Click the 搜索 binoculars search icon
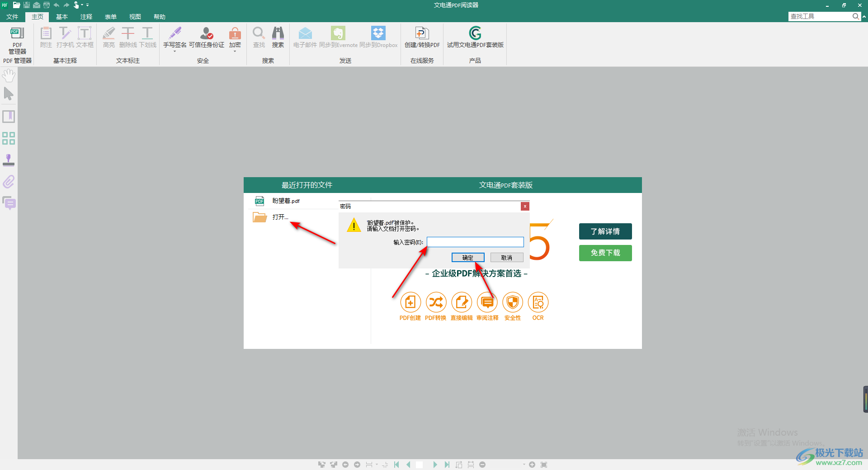The image size is (868, 470). pyautogui.click(x=278, y=33)
